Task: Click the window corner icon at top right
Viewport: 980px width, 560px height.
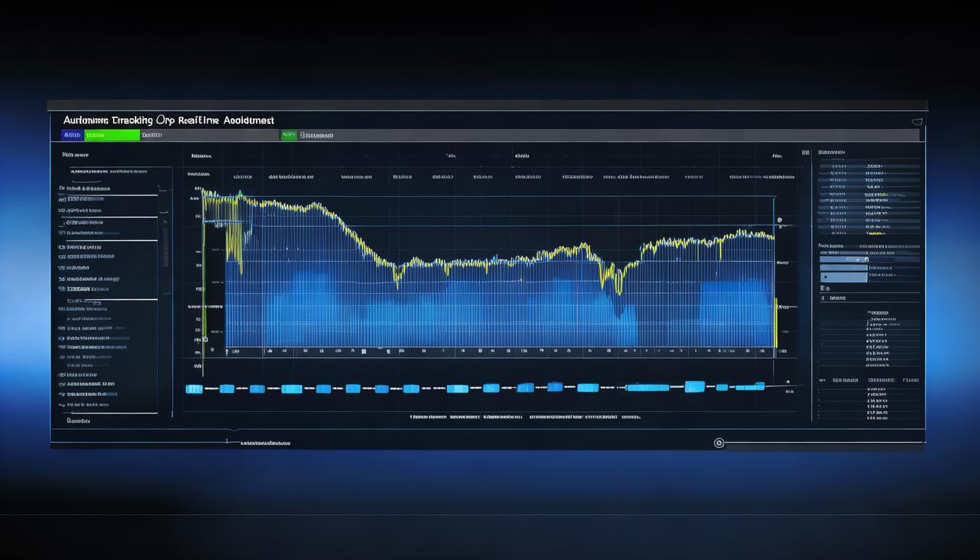Action: click(x=917, y=121)
